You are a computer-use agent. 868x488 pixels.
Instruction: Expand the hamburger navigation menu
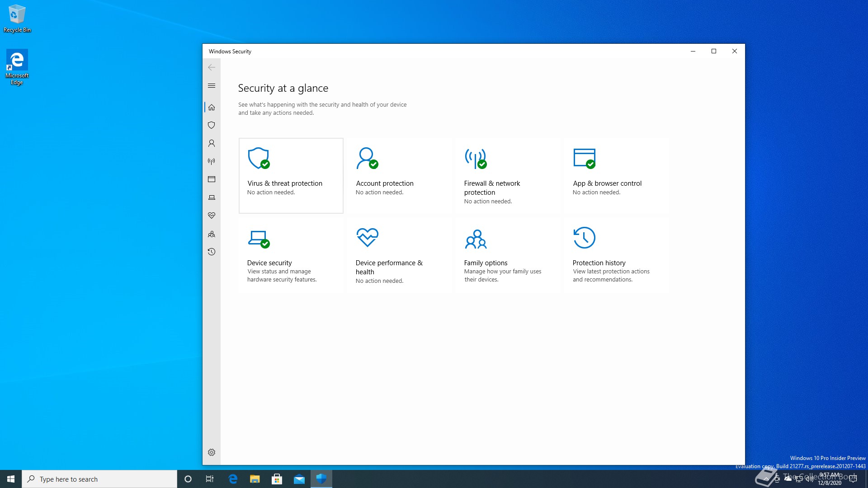pyautogui.click(x=211, y=86)
